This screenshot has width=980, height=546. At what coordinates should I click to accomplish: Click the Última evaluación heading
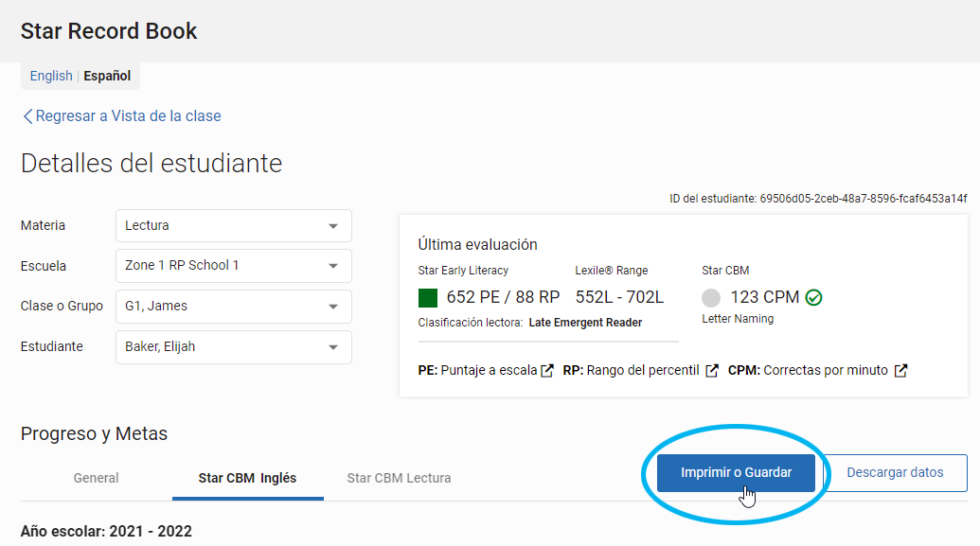click(x=477, y=245)
